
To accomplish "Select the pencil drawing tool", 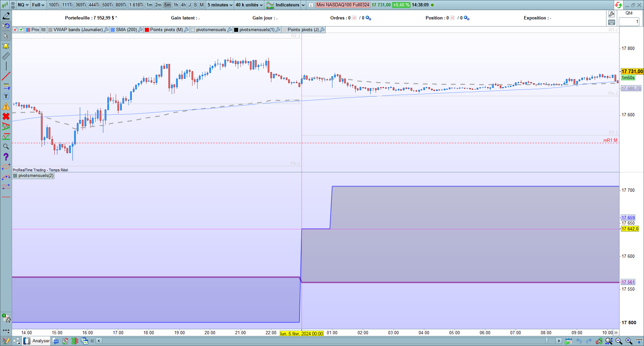I will [x=6, y=16].
